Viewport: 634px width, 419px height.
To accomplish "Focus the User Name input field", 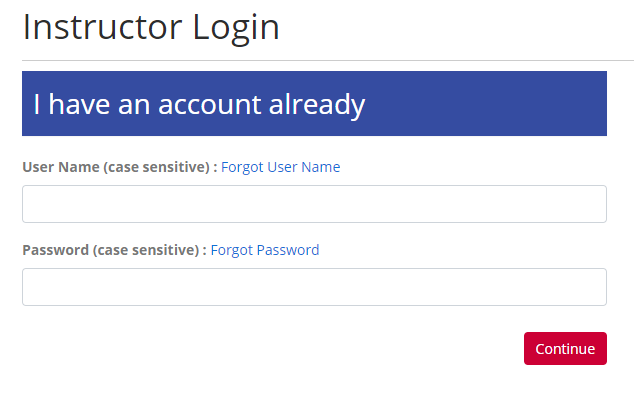I will coord(314,204).
